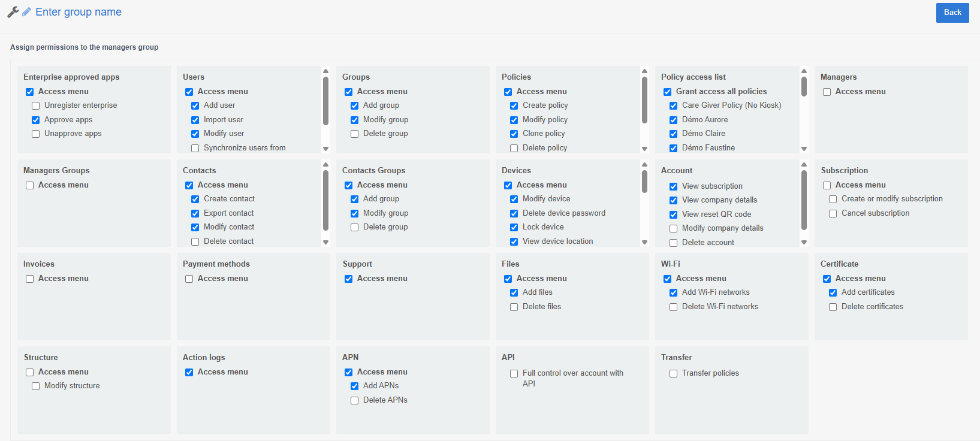Screen dimensions: 980x441
Task: Enable the Transfer policies checkbox
Action: point(673,374)
